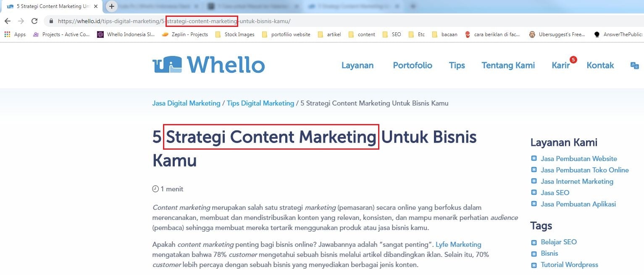This screenshot has height=275, width=644.
Task: Open a new tab with plus button
Action: pos(112,6)
